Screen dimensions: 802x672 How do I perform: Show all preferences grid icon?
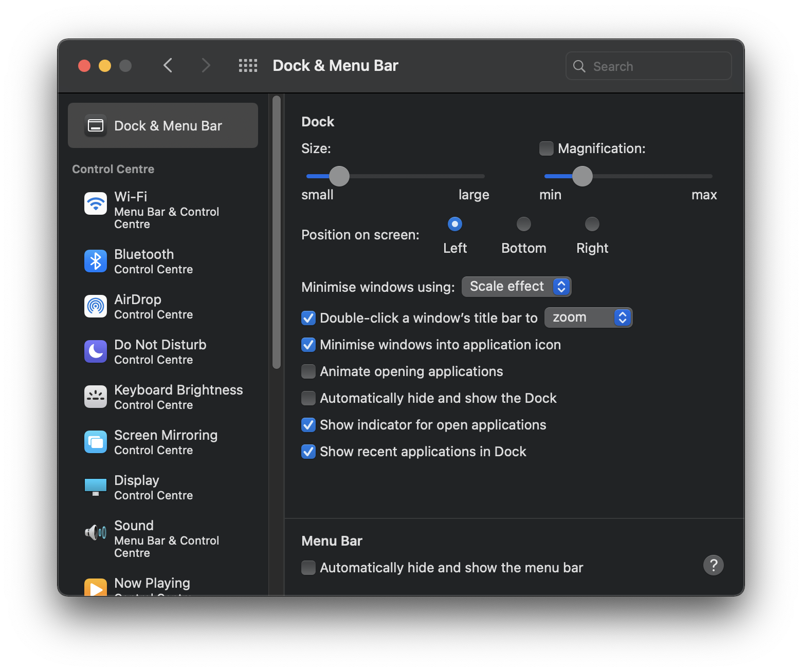[x=248, y=66]
